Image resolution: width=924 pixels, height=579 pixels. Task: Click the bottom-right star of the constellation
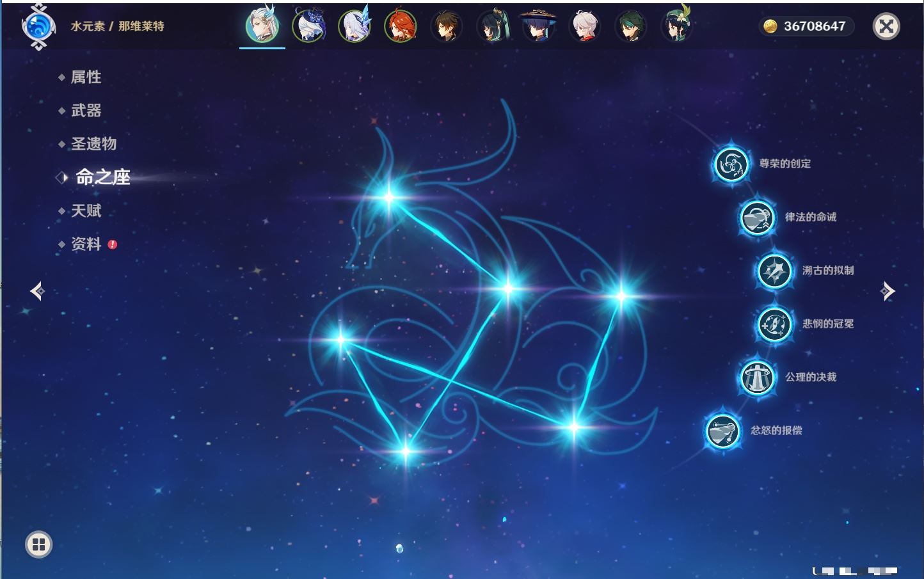pos(574,427)
